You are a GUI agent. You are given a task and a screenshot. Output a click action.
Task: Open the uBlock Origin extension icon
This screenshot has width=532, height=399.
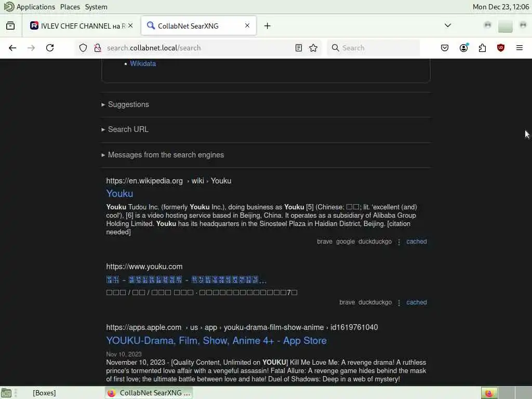coord(501,48)
